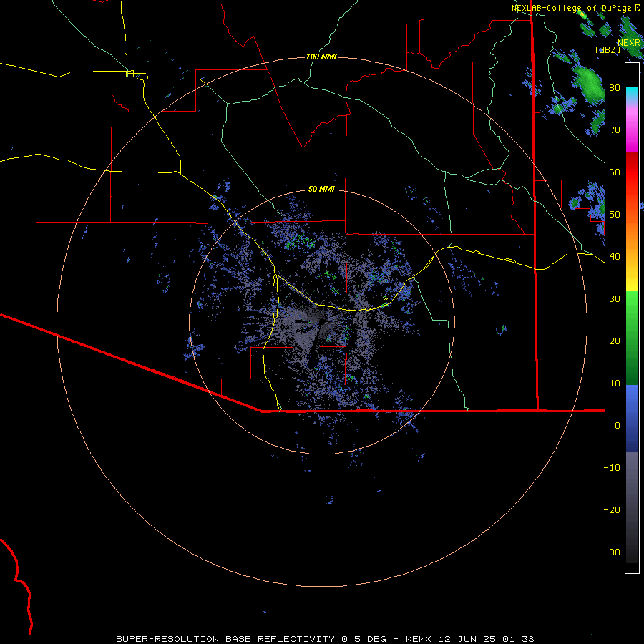The image size is (644, 644).
Task: Click the 70 value on color scale
Action: pyautogui.click(x=615, y=130)
